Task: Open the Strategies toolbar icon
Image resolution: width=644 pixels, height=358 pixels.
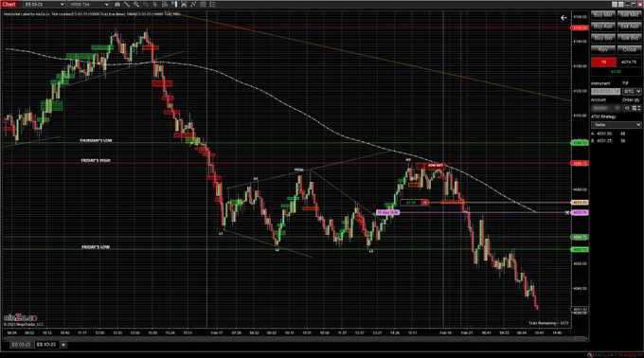Action: 193,4
